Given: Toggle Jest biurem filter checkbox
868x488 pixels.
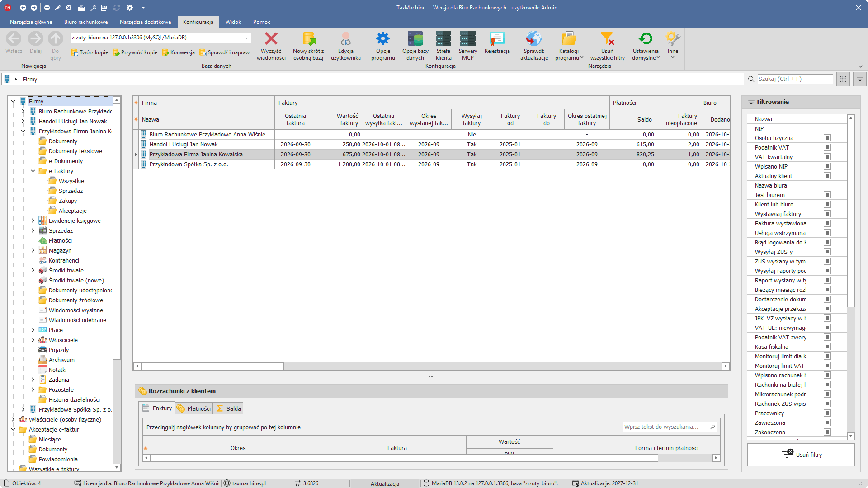Looking at the screenshot, I should pyautogui.click(x=827, y=195).
